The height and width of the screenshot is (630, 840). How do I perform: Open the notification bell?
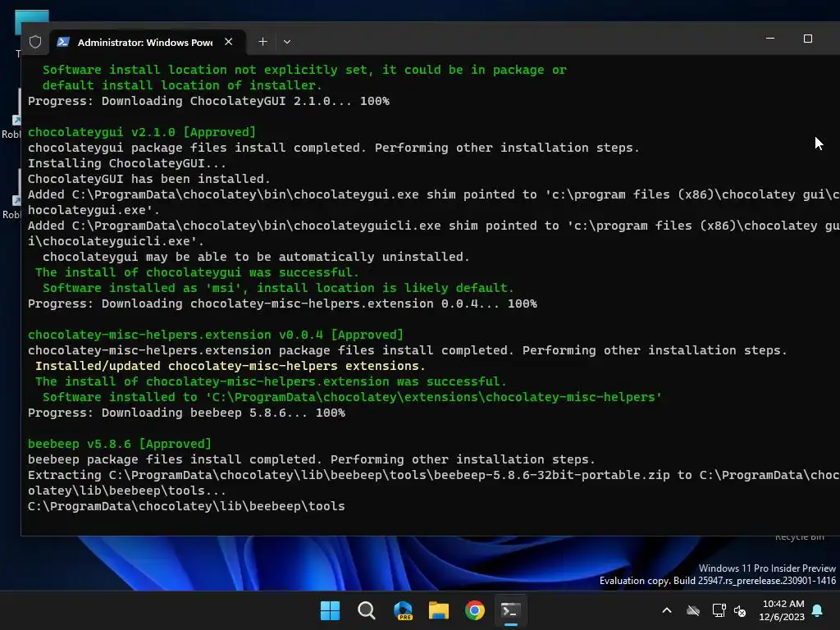818,610
